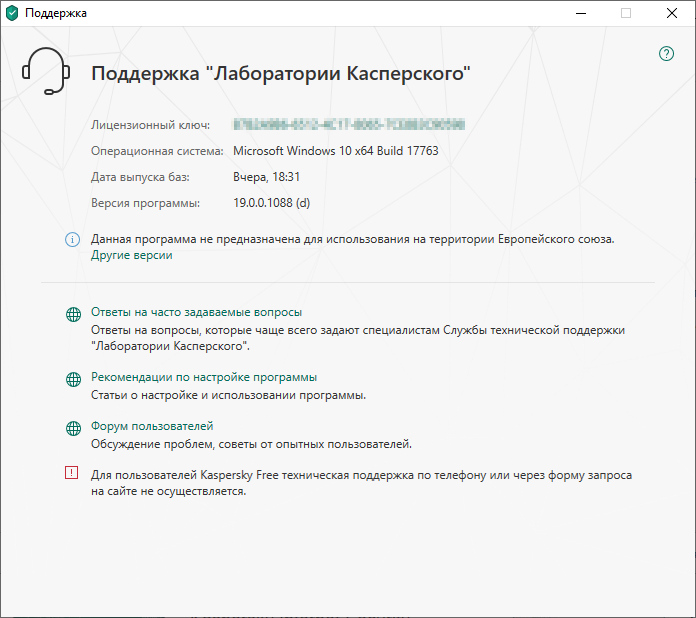Click globe icon beside FAQ link

tap(73, 314)
